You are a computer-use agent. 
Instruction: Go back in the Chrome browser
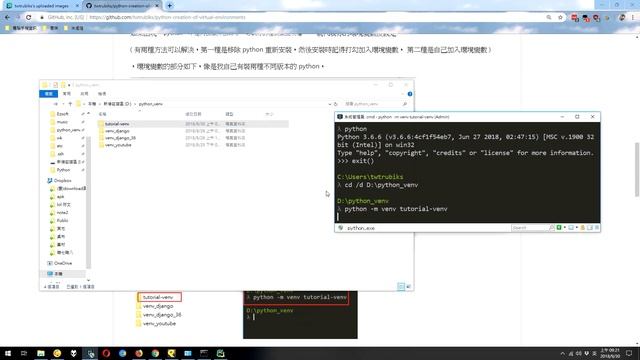[7, 18]
